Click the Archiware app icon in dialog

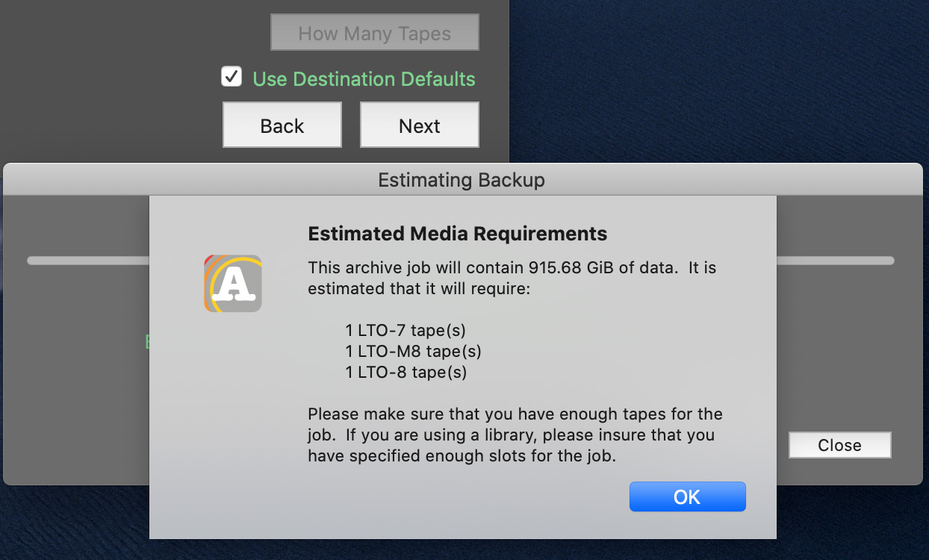pyautogui.click(x=233, y=283)
